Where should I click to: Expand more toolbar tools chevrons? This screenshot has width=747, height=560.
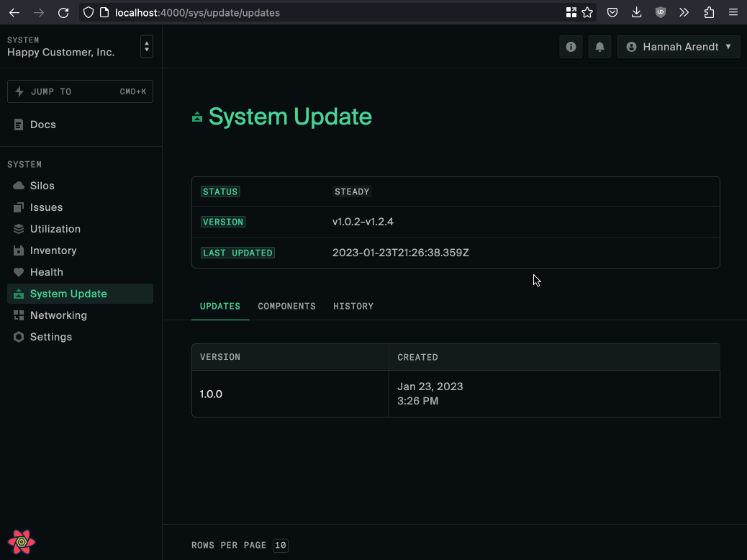(x=684, y=13)
